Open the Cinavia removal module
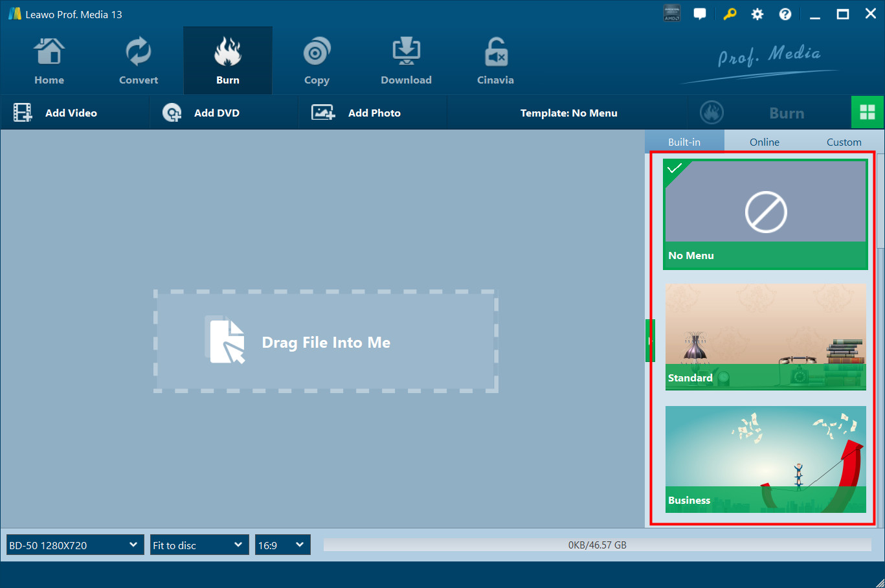885x588 pixels. [495, 62]
